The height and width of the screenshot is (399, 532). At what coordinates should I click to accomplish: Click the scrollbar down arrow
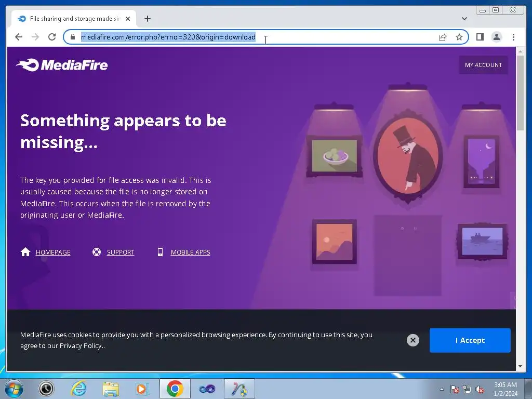click(520, 366)
